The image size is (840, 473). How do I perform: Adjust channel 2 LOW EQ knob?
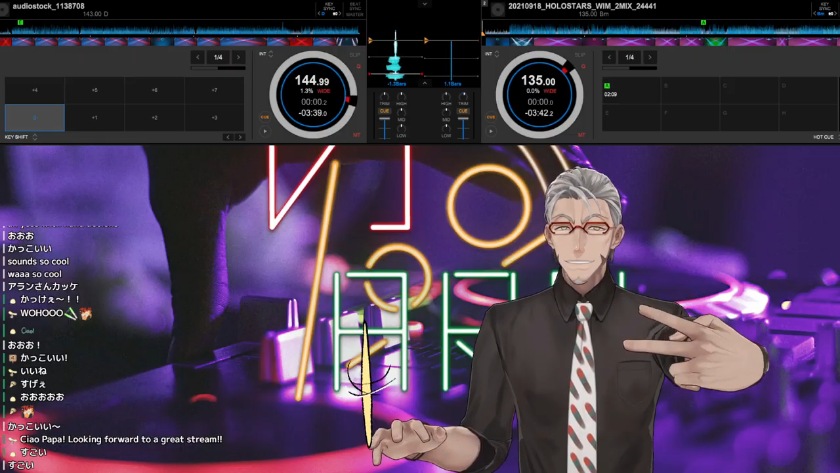point(446,129)
